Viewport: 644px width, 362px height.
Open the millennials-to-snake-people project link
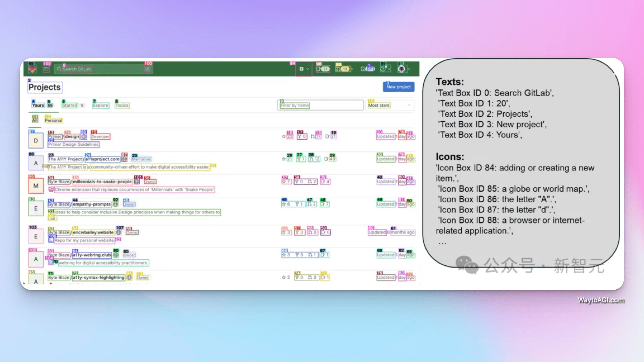pyautogui.click(x=102, y=182)
